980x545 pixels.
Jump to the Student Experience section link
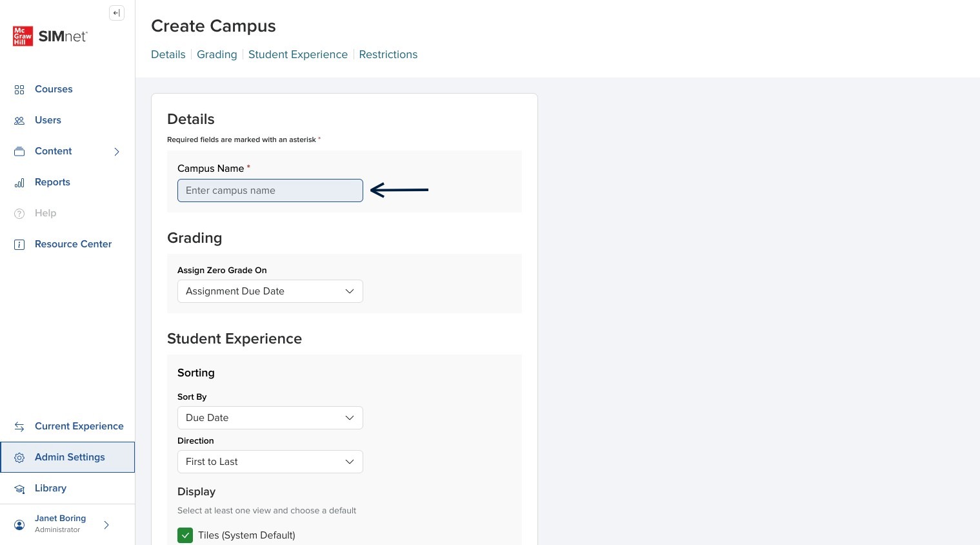298,54
